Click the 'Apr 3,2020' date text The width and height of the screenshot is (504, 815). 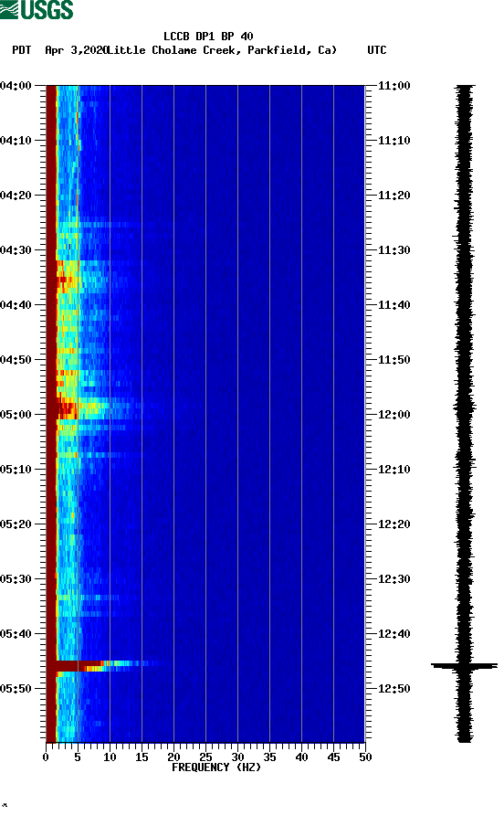[76, 50]
